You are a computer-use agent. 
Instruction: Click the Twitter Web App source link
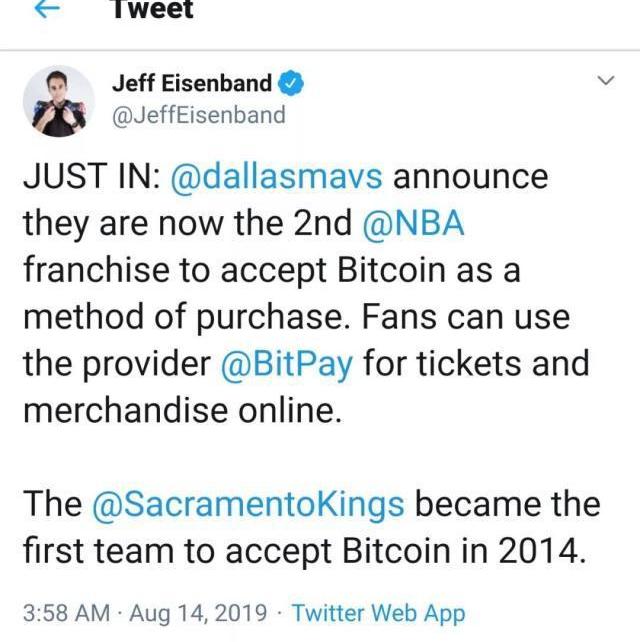[x=378, y=613]
